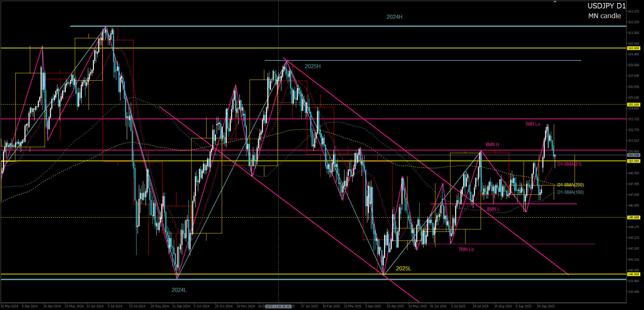Select the 155.000 price tag on axis
The image size is (644, 310).
[x=633, y=105]
